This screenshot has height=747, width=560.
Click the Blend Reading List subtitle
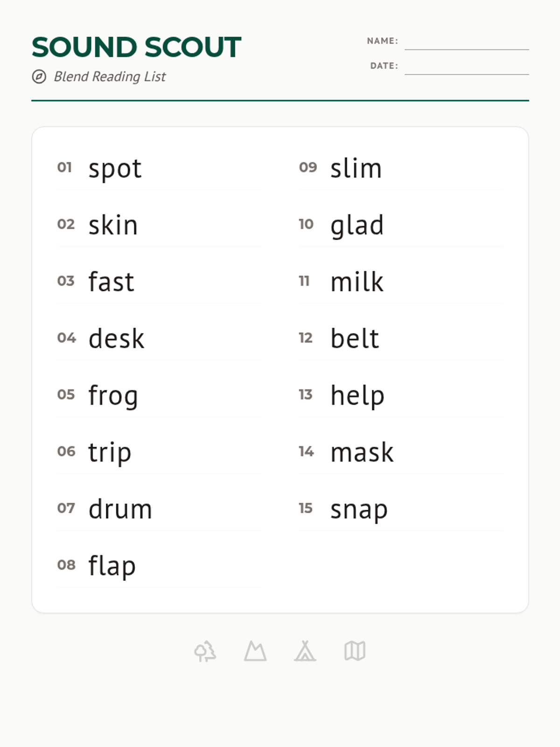coord(110,77)
